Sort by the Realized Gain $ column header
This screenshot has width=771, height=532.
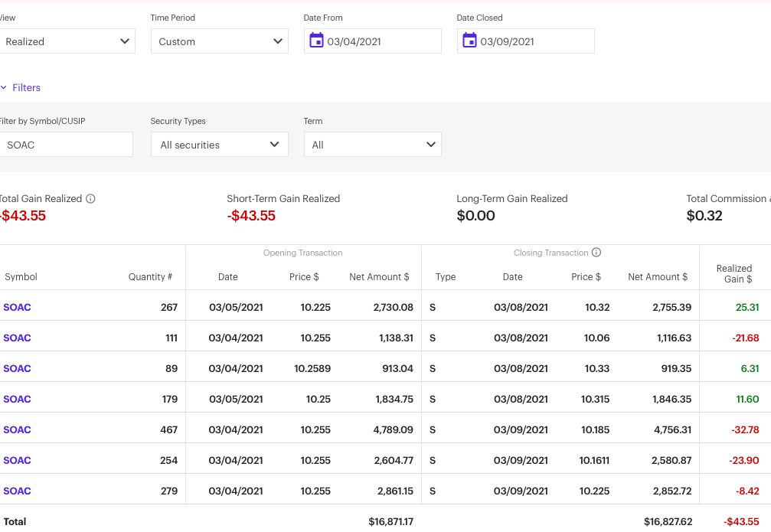pos(733,273)
